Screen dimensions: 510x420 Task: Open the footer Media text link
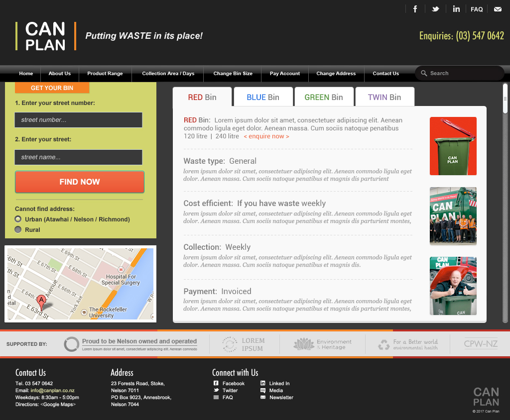pos(276,391)
